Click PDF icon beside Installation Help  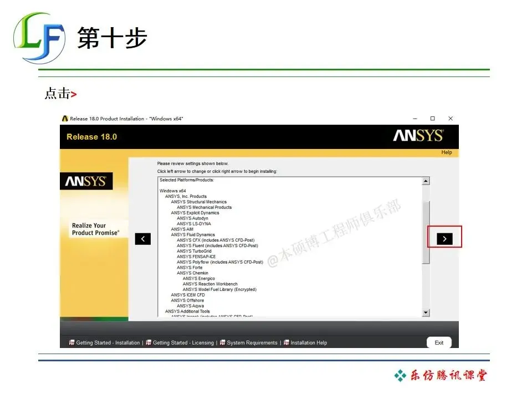pos(287,342)
